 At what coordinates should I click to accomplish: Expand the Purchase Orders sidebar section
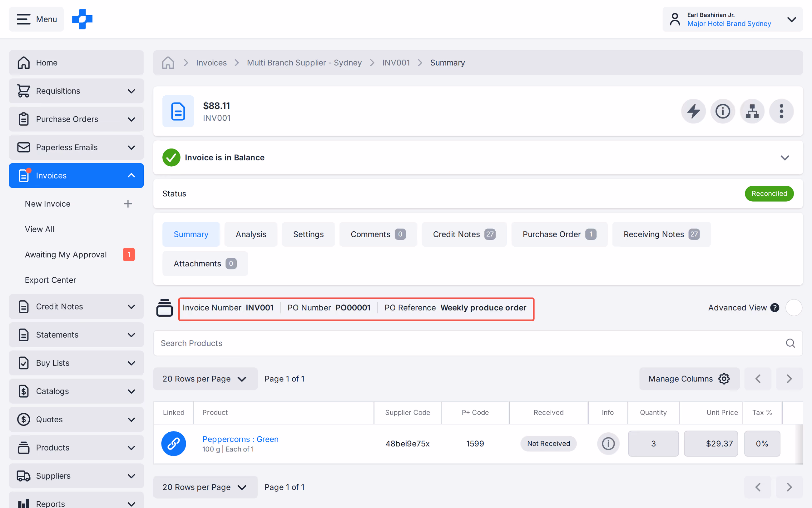click(x=76, y=119)
